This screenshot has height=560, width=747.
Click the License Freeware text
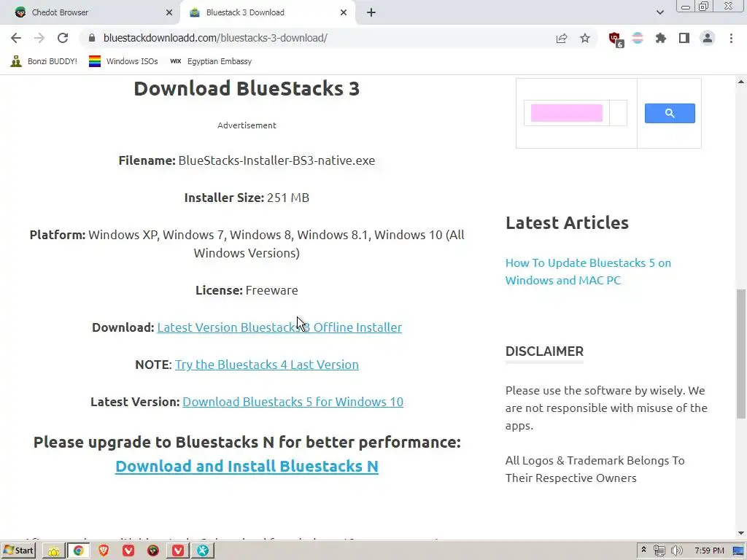tap(247, 290)
